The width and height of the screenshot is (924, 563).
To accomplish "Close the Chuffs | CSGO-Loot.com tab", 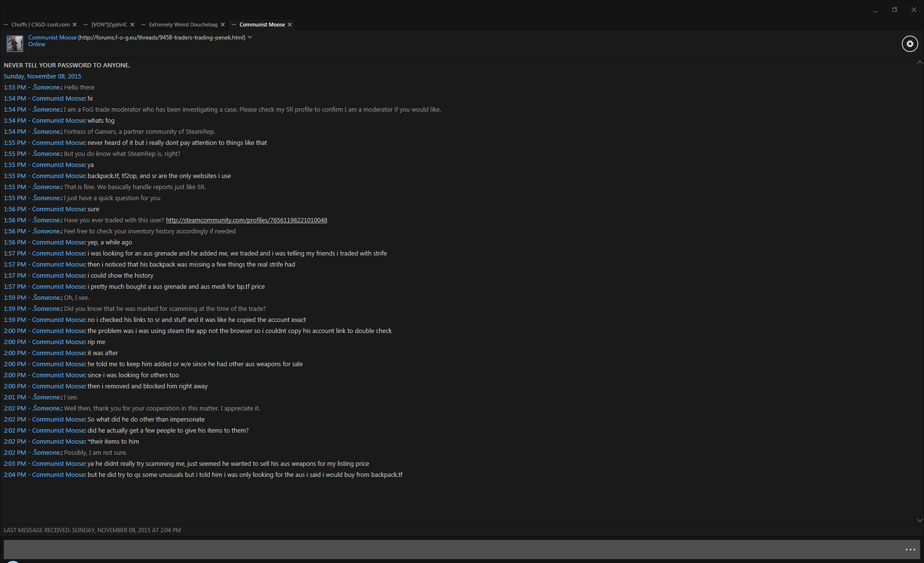I will 75,25.
